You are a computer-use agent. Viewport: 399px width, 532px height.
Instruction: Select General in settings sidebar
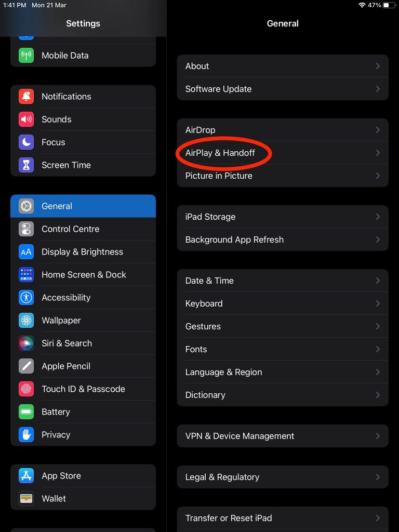tap(83, 206)
